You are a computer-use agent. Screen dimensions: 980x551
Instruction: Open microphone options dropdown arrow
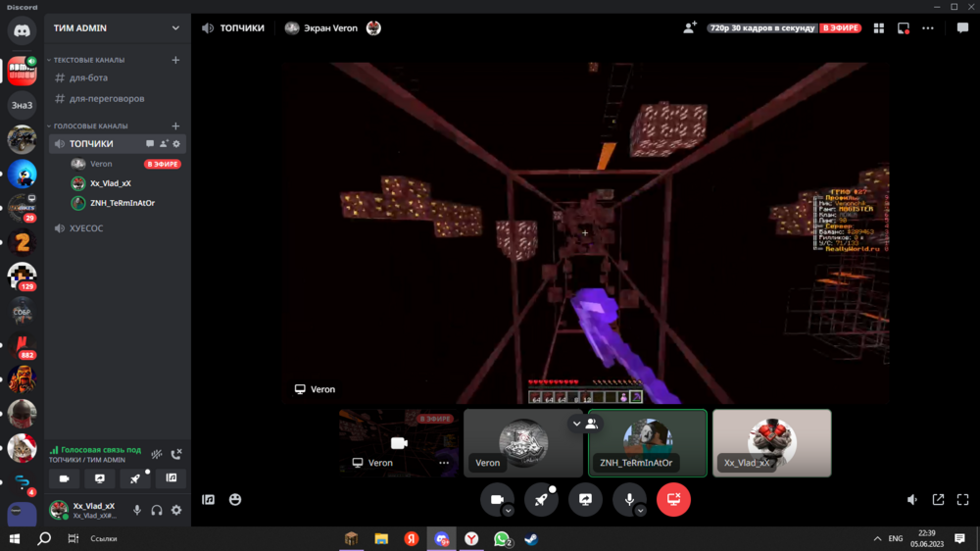pyautogui.click(x=640, y=511)
